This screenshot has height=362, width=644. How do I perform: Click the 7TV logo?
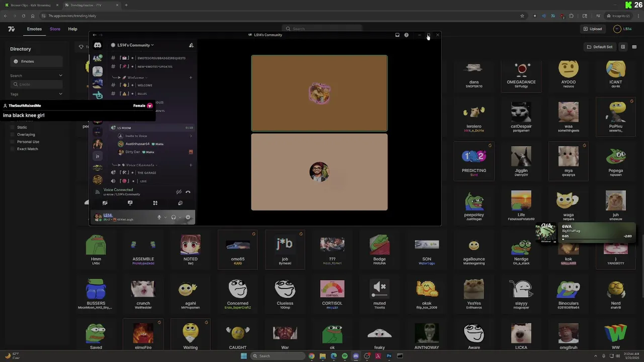click(x=12, y=29)
